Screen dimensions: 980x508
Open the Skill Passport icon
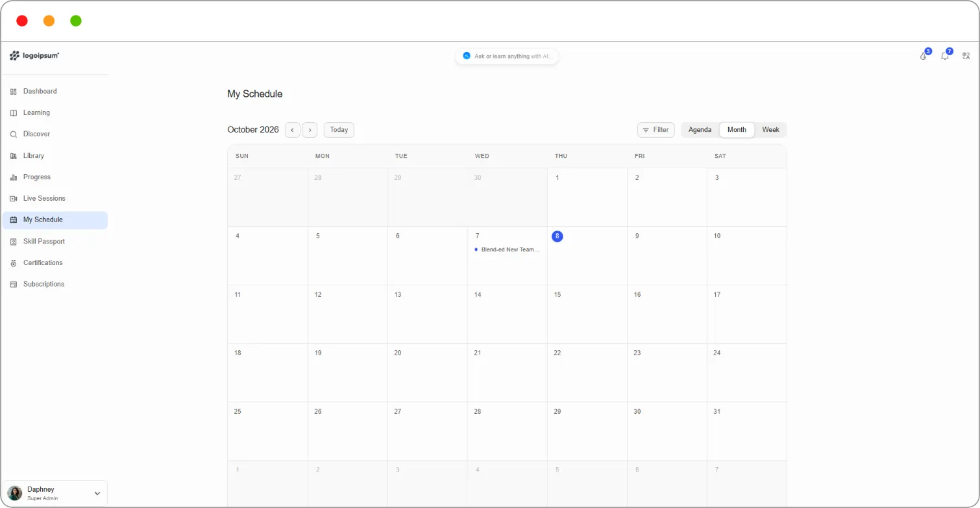[x=14, y=242]
